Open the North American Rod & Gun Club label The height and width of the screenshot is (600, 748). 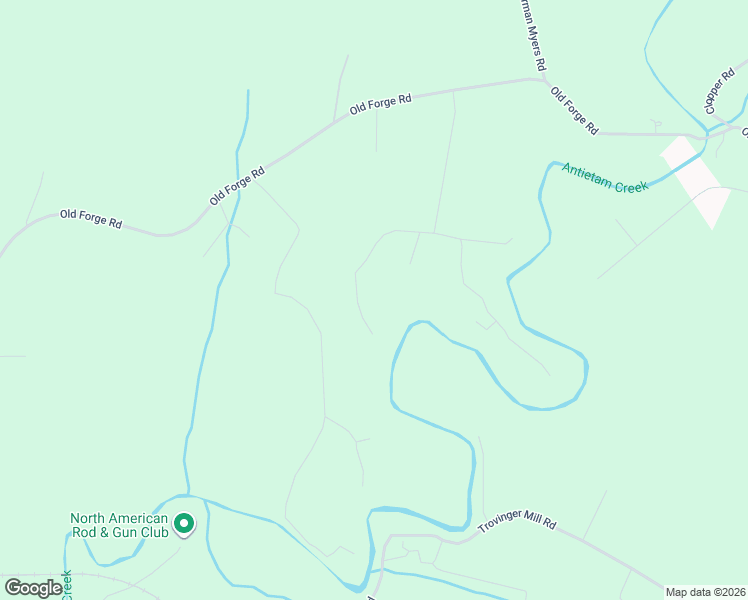[119, 525]
